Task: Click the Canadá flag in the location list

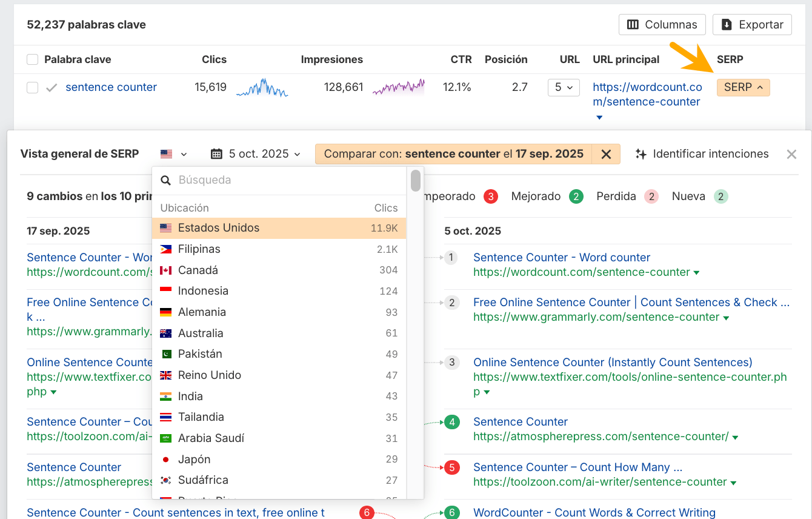Action: pos(165,270)
